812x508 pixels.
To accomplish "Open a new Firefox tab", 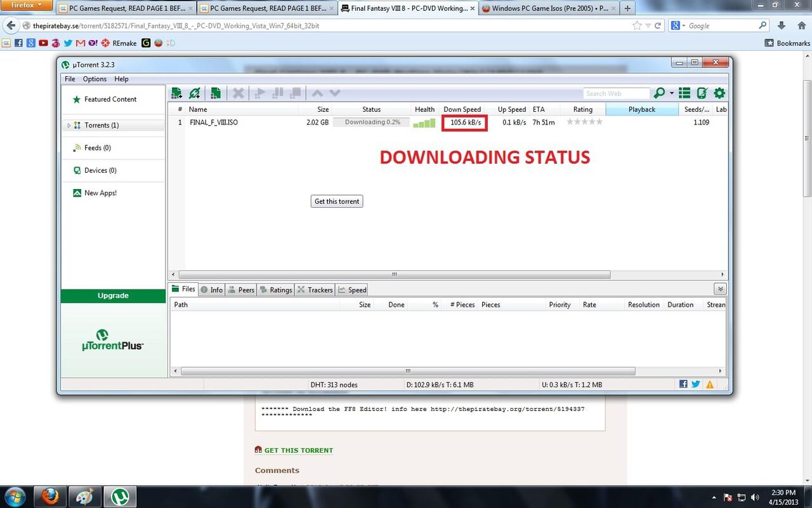I will point(627,8).
